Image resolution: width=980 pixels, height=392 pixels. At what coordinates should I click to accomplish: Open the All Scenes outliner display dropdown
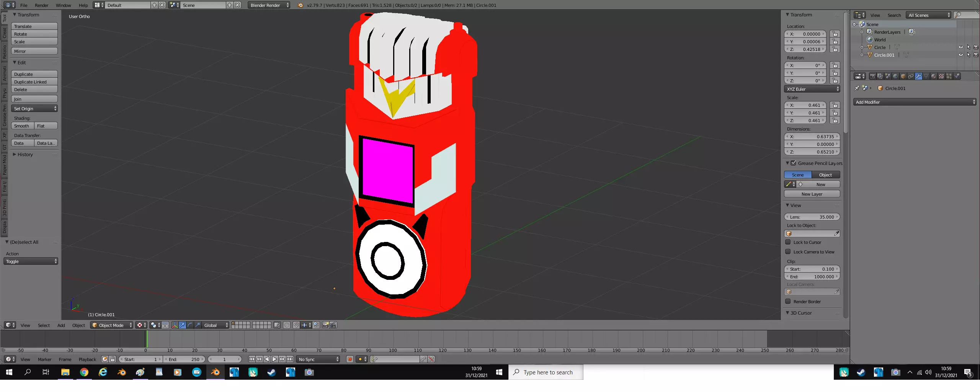pyautogui.click(x=928, y=15)
